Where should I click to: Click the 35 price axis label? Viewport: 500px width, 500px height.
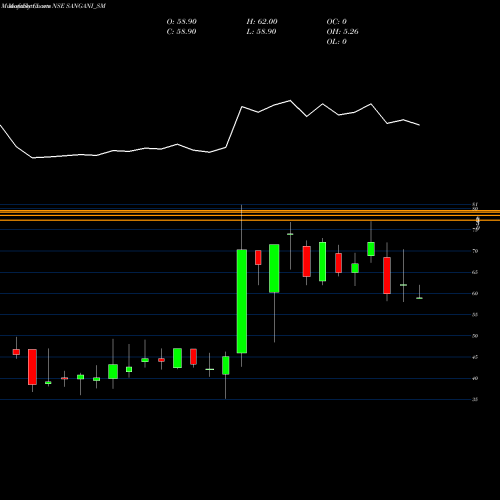click(475, 399)
